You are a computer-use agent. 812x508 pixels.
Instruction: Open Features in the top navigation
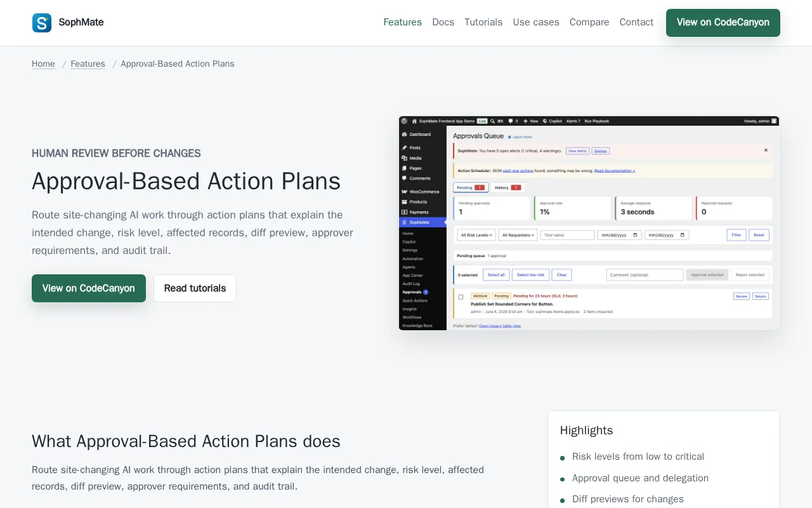click(x=402, y=22)
